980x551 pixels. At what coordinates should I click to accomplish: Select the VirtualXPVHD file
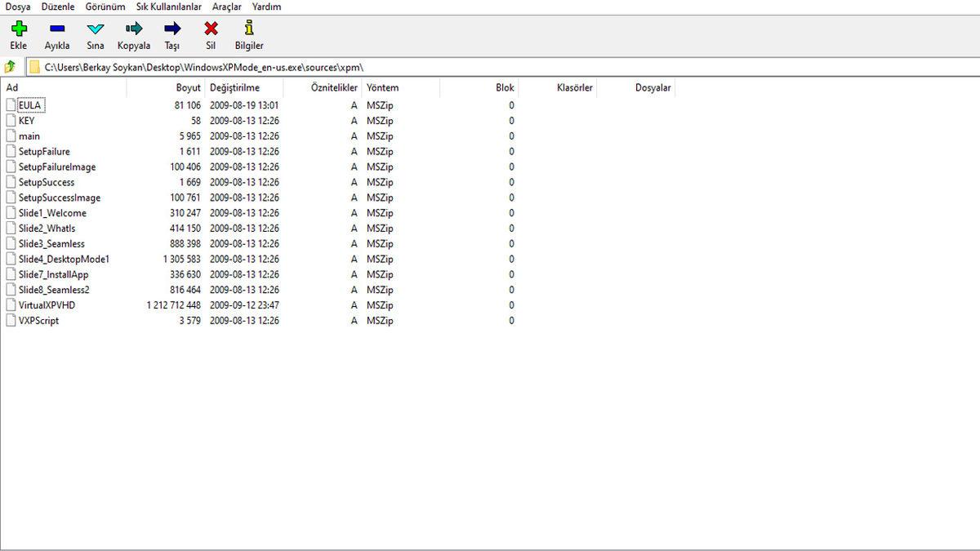(x=47, y=305)
